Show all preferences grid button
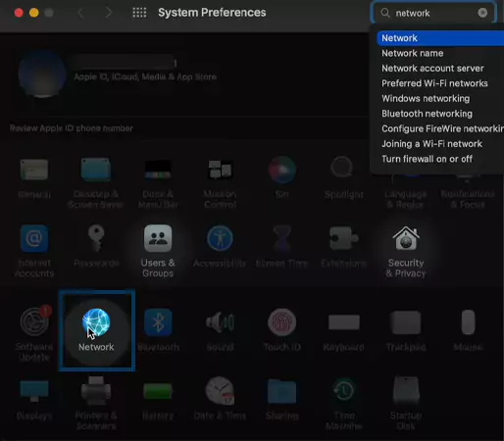Viewport: 504px width, 441px height. point(139,13)
